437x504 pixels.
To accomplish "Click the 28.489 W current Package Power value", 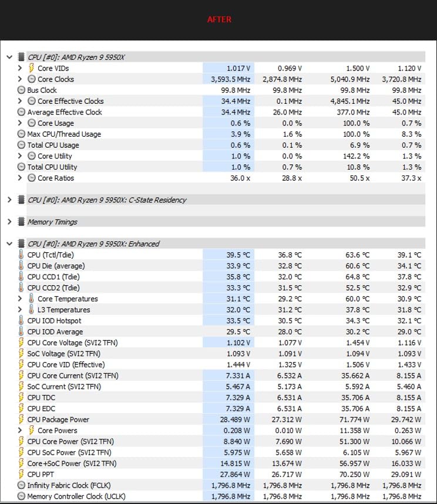I will 235,420.
